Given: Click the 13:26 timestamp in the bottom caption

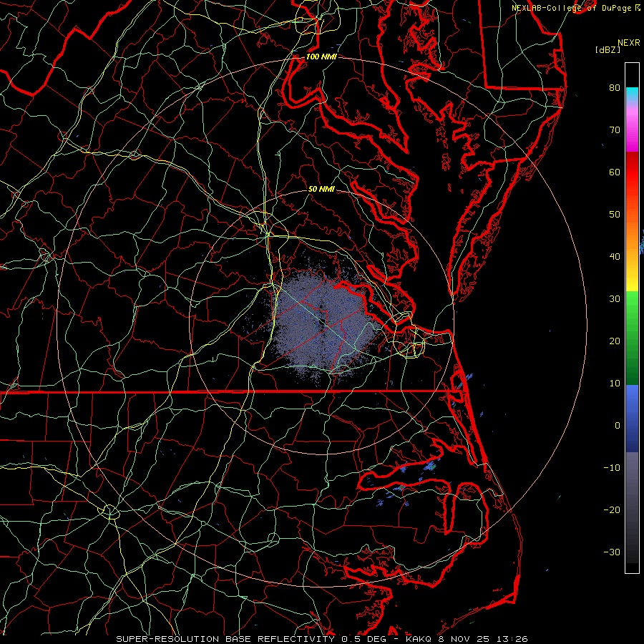Looking at the screenshot, I should tap(513, 638).
